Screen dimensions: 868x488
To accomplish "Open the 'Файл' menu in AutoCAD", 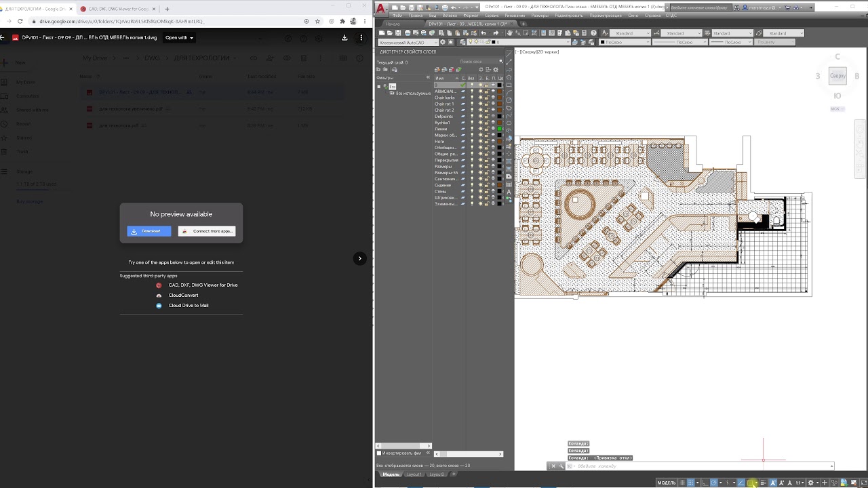I will (x=397, y=16).
